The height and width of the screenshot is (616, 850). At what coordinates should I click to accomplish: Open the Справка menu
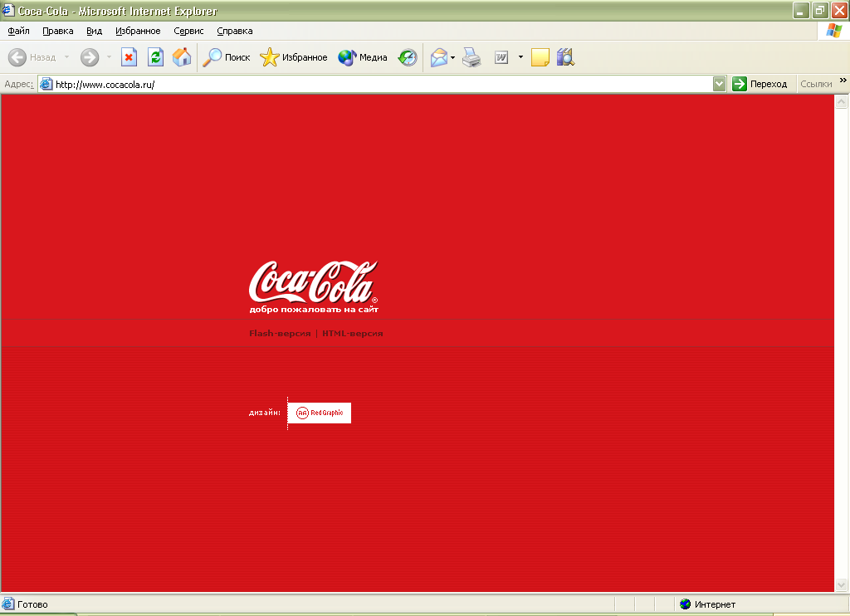click(x=235, y=31)
